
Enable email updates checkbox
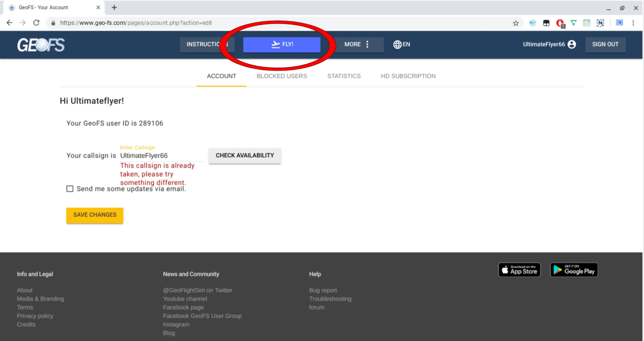(x=70, y=189)
